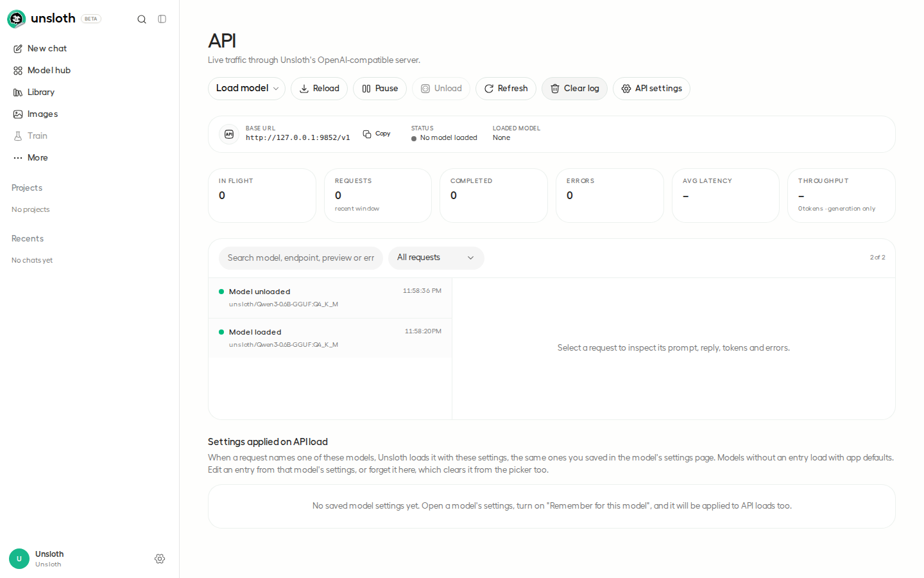Image resolution: width=924 pixels, height=578 pixels.
Task: Click the 11:58:36 PM timestamp
Action: [422, 291]
